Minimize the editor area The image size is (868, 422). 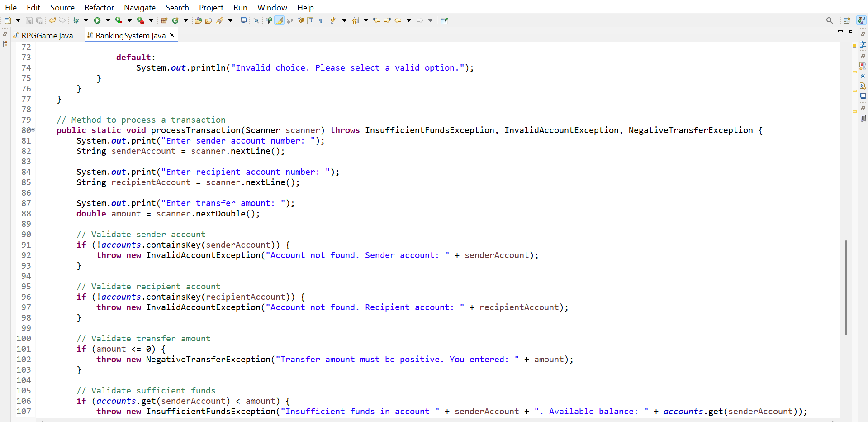840,32
